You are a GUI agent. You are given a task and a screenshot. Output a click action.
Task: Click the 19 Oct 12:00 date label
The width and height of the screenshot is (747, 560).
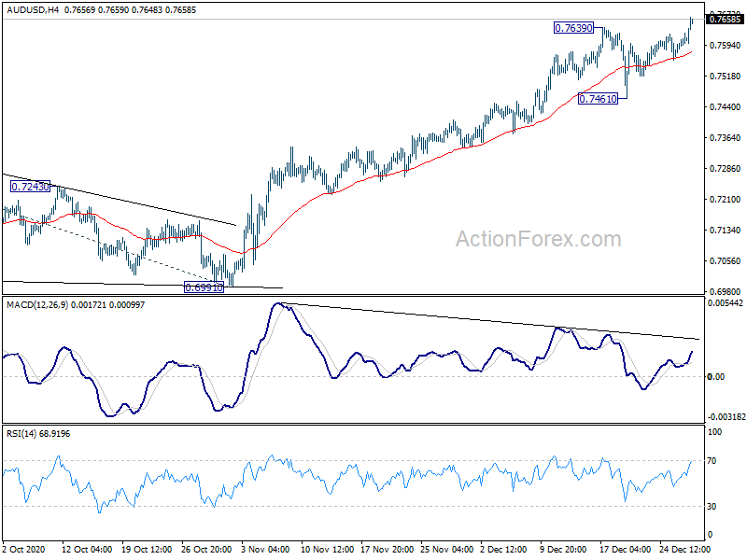147,549
